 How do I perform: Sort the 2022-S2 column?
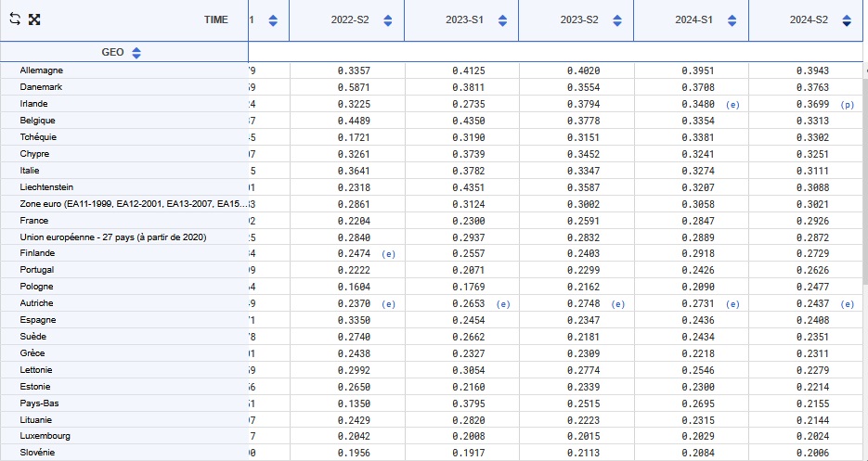tap(387, 20)
